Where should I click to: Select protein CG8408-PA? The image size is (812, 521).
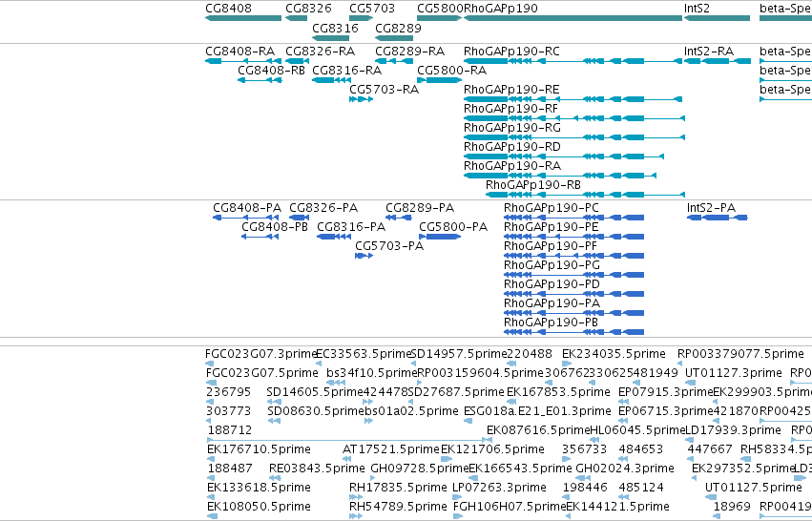point(247,218)
